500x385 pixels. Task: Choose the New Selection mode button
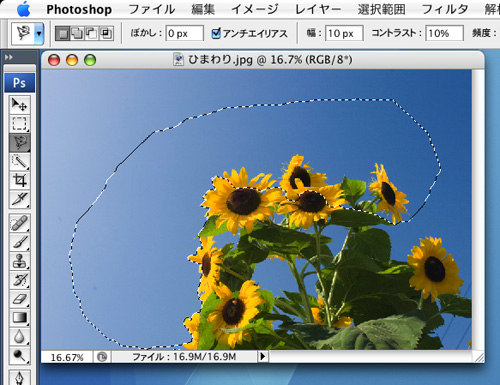pos(62,33)
